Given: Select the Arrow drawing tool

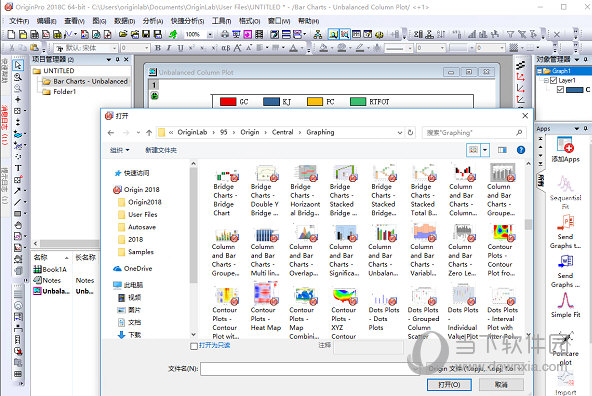Looking at the screenshot, I should click(x=18, y=191).
